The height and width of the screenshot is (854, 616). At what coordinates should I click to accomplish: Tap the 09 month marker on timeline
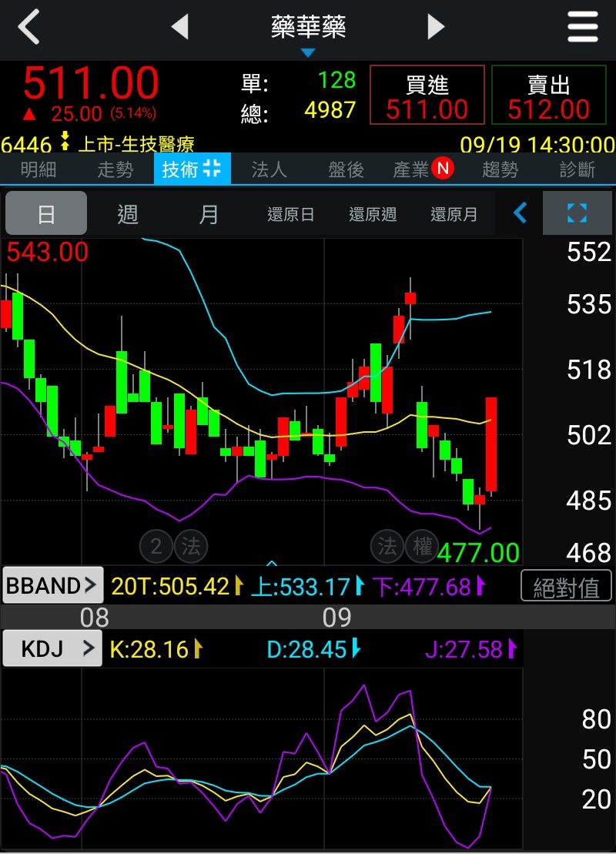pos(336,618)
